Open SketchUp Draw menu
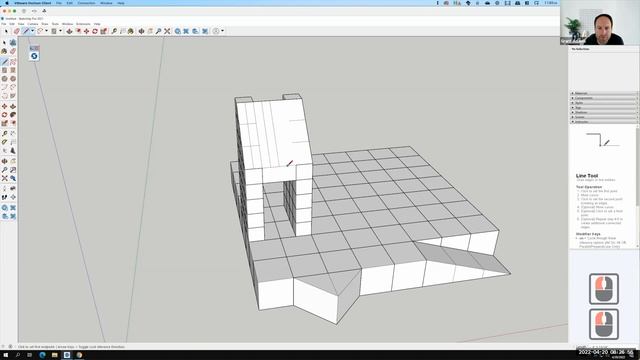This screenshot has width=640, height=360. 45,24
